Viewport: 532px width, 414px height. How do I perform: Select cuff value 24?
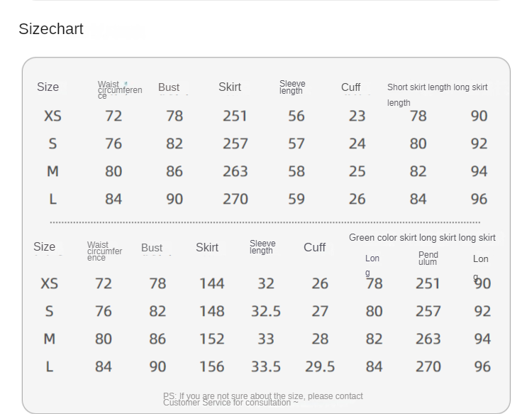point(357,143)
